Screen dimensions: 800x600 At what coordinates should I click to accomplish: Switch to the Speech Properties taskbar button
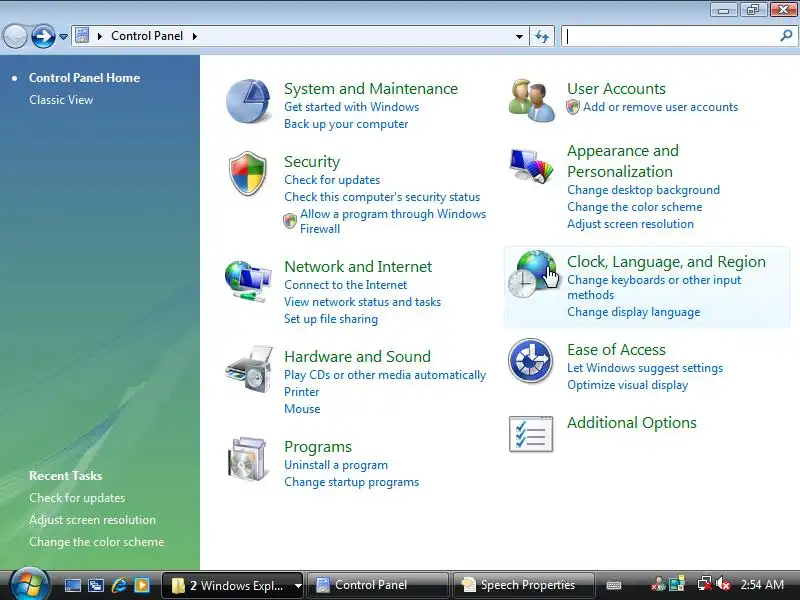pyautogui.click(x=523, y=585)
